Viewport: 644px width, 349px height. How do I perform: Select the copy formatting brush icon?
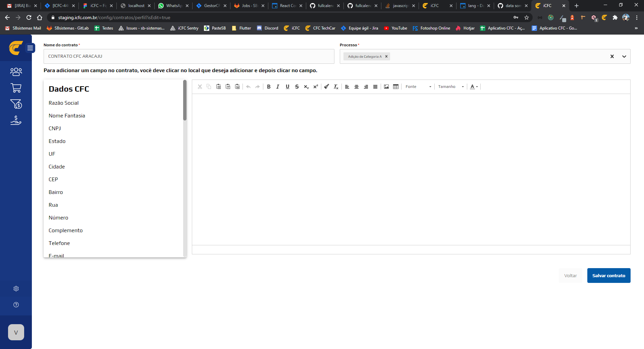click(326, 87)
